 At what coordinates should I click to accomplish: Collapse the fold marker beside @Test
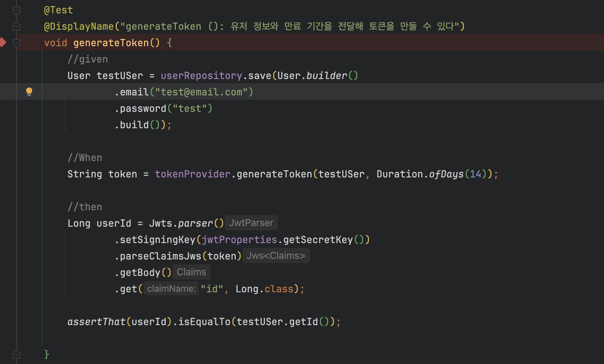[16, 11]
